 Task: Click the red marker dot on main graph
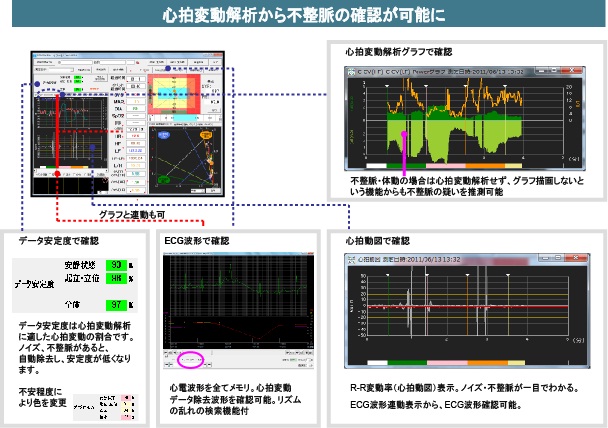tap(59, 172)
